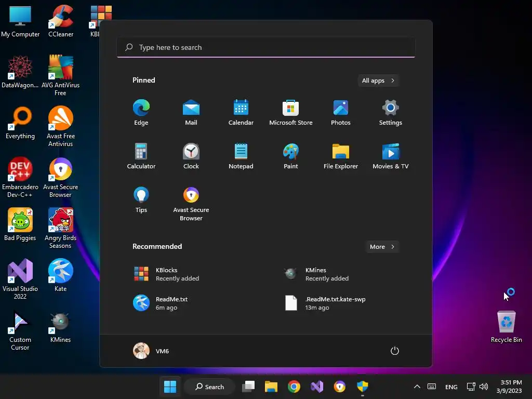Launch the Photos app
The width and height of the screenshot is (532, 399).
tap(341, 113)
